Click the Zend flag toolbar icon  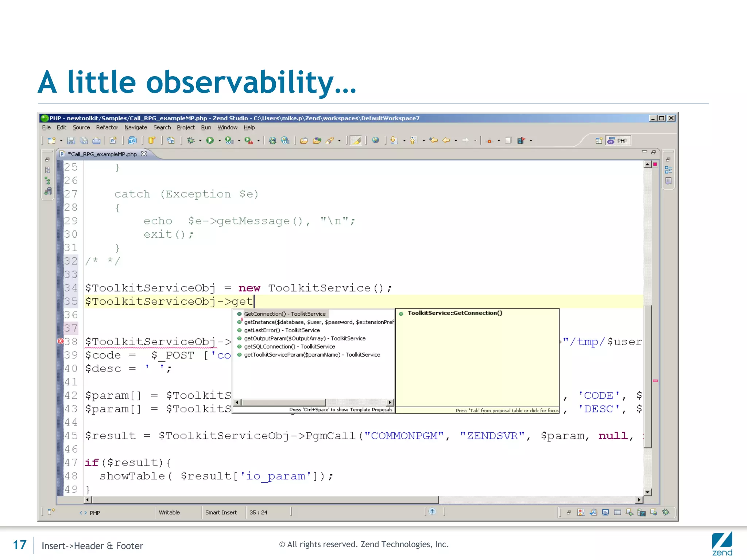521,140
